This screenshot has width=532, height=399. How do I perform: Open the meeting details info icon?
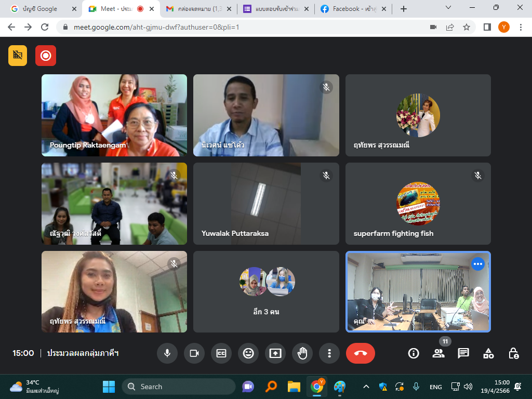(414, 353)
